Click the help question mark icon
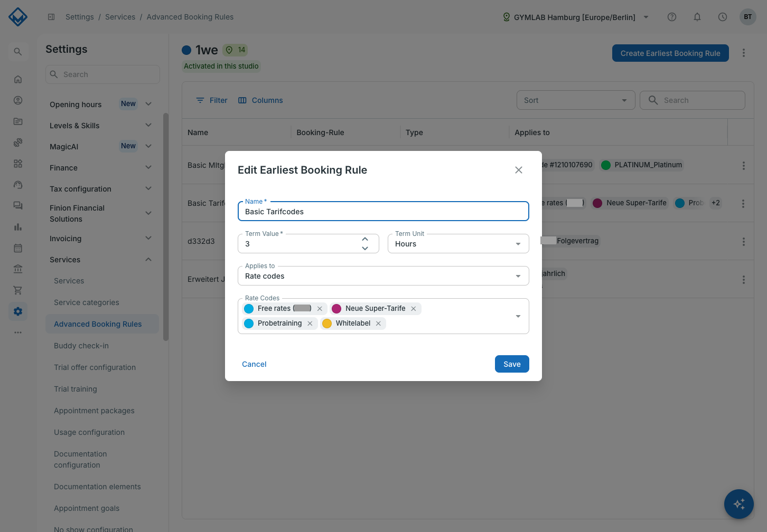Image resolution: width=767 pixels, height=532 pixels. click(672, 17)
